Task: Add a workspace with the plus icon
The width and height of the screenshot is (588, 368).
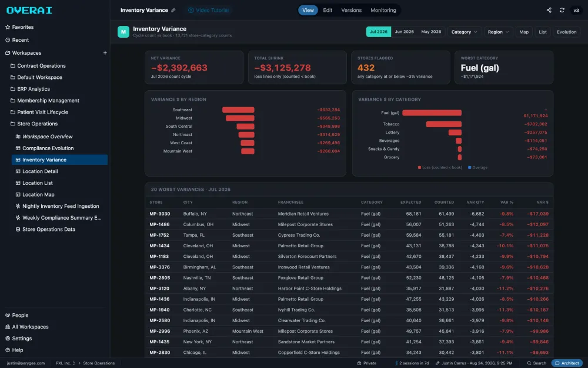Action: (x=105, y=53)
